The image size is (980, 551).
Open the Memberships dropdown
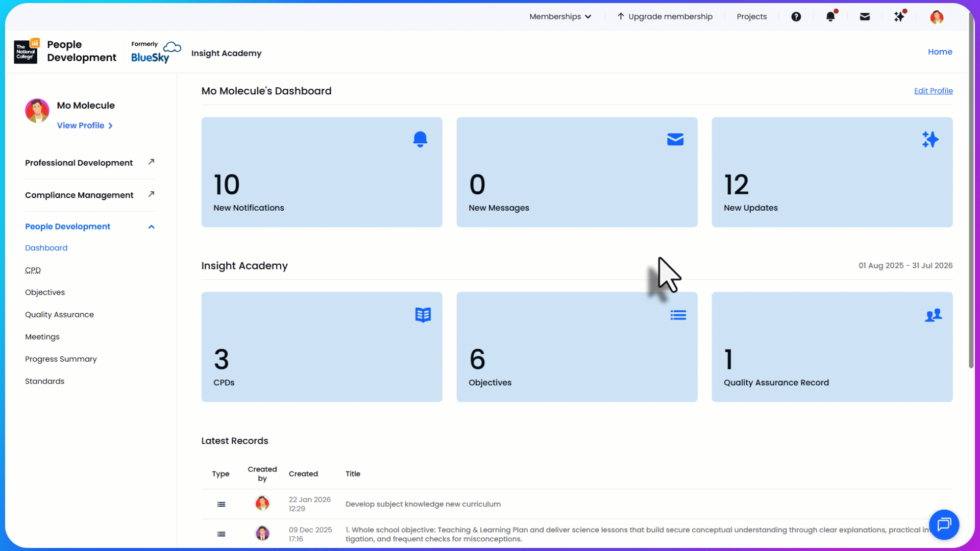(560, 17)
